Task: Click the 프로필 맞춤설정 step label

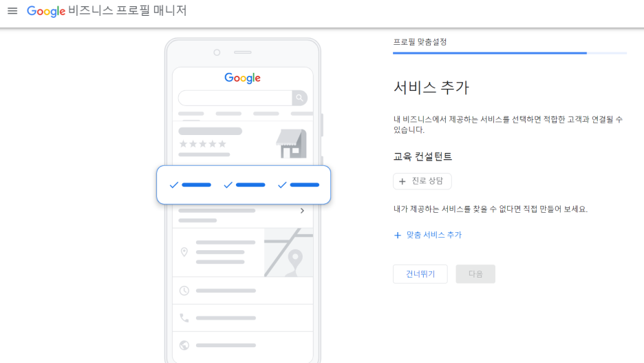Action: click(x=420, y=42)
